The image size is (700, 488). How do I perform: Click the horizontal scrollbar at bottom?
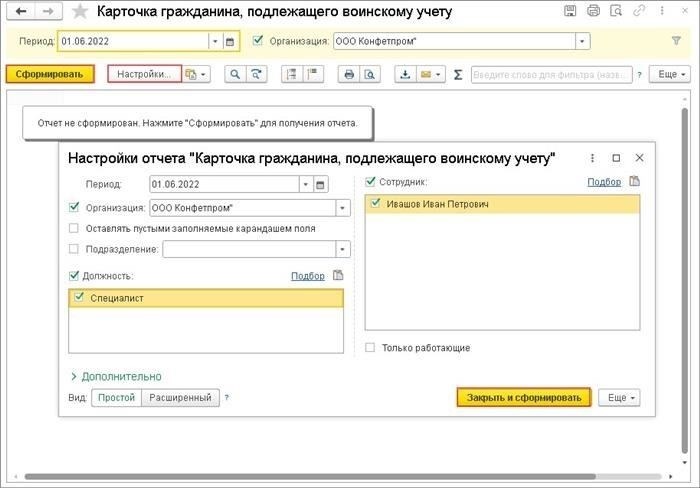click(310, 477)
